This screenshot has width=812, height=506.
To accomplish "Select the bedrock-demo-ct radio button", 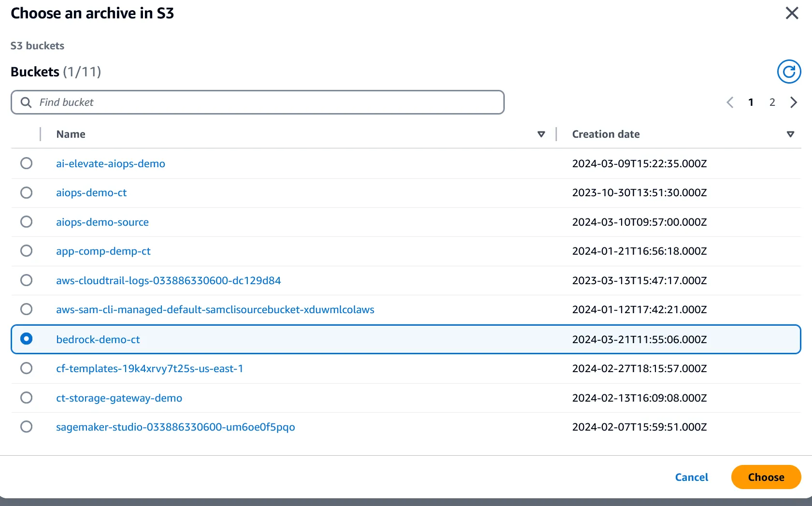I will click(27, 339).
